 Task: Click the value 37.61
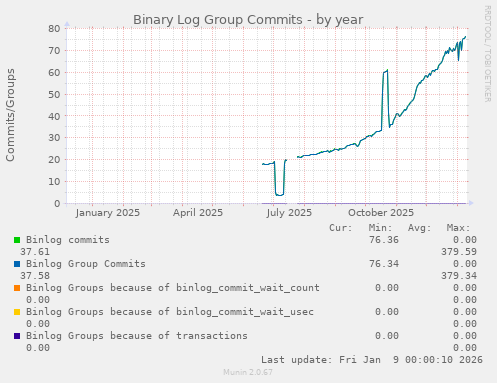pos(35,252)
